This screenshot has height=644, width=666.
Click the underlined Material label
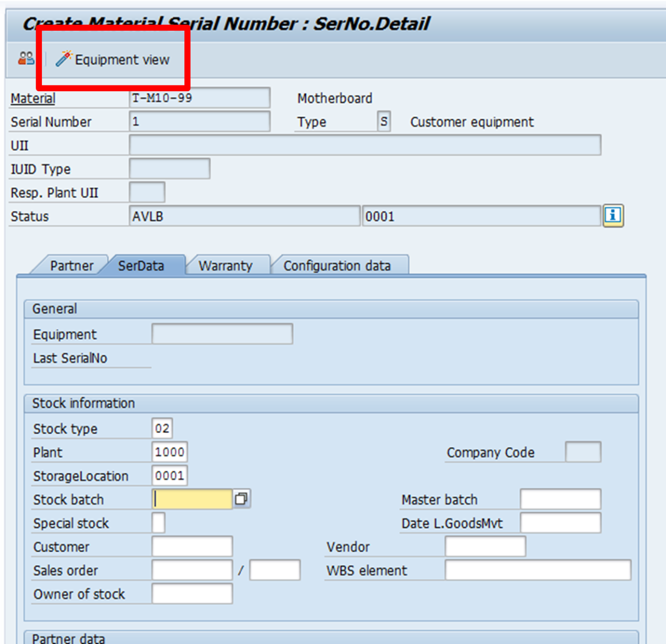click(x=33, y=98)
